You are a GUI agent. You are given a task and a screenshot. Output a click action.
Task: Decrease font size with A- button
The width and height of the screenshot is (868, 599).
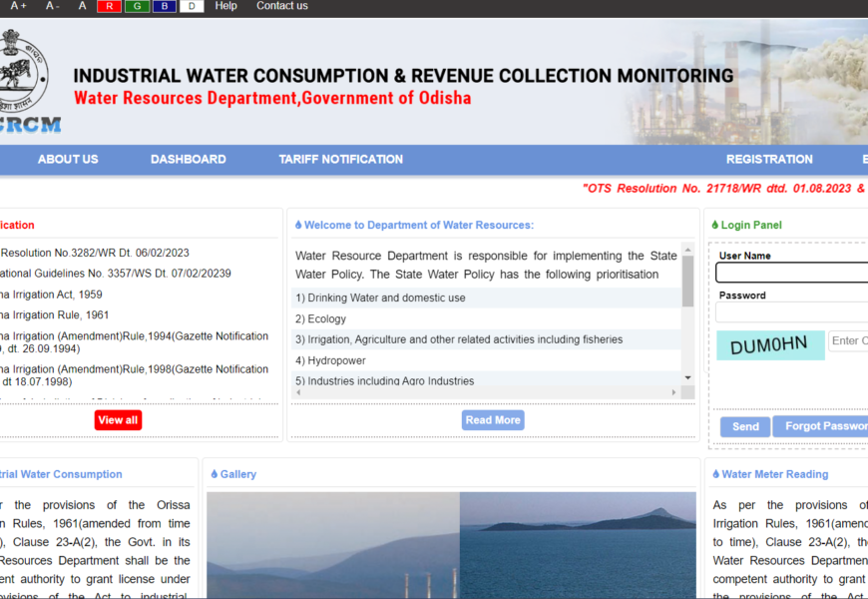[52, 6]
